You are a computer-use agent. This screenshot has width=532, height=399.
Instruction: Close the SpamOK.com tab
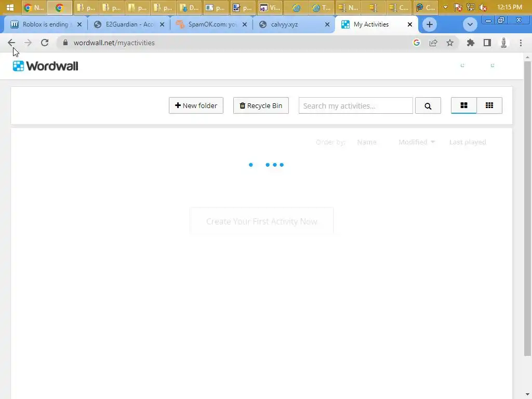tap(245, 24)
